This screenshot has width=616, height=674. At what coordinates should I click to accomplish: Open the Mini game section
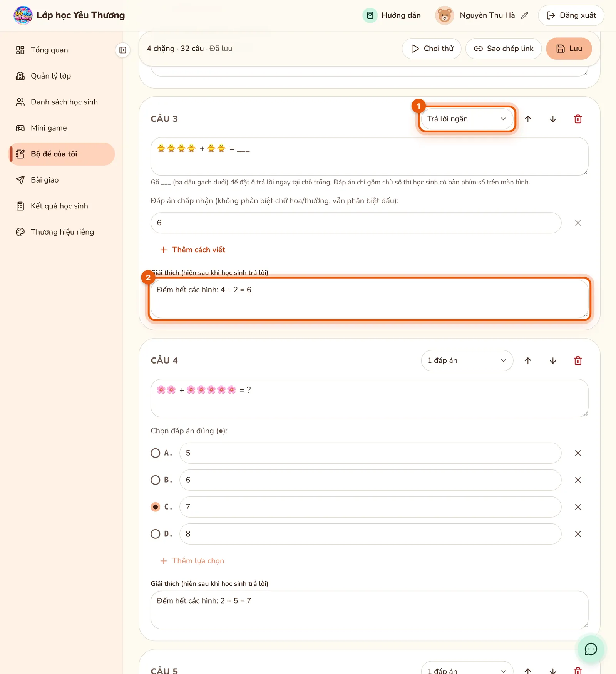coord(62,128)
